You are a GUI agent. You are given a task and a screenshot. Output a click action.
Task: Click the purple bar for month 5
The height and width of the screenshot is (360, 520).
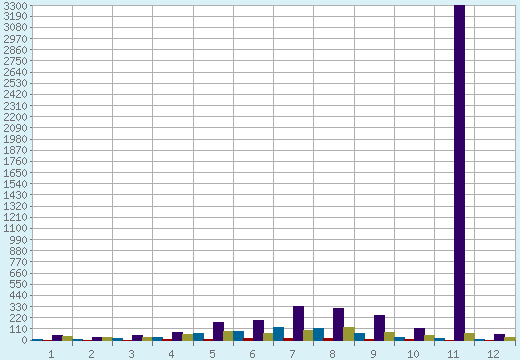(218, 331)
